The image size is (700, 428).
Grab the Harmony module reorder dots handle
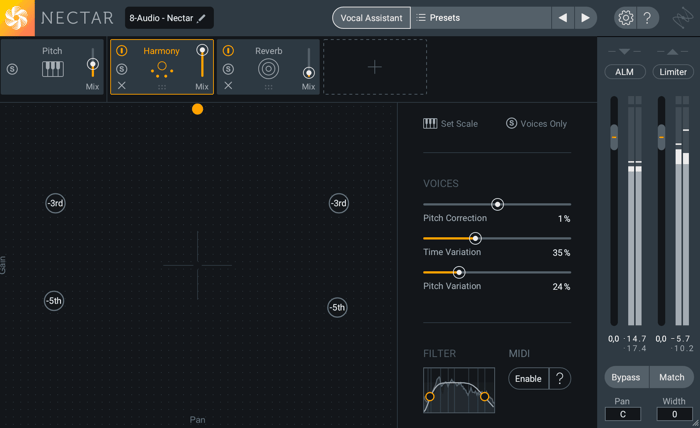pos(162,87)
